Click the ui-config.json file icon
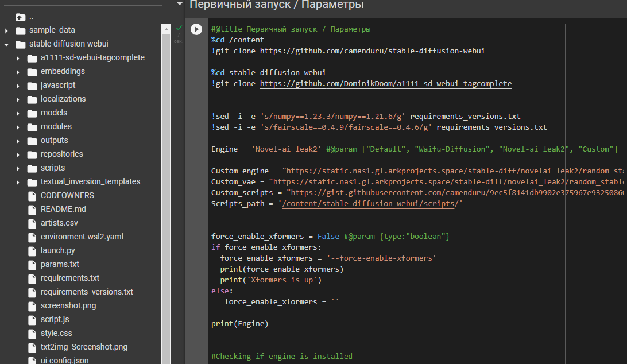Viewport: 627px width, 364px height. (x=32, y=360)
